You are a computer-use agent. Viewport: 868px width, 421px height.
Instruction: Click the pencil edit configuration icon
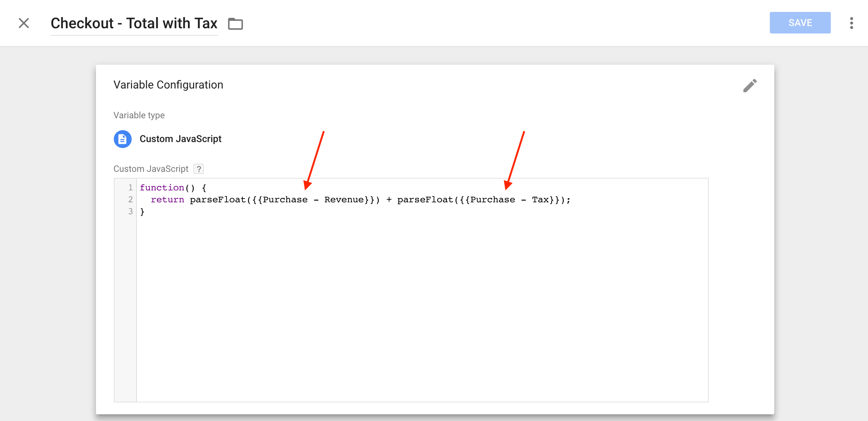(750, 86)
